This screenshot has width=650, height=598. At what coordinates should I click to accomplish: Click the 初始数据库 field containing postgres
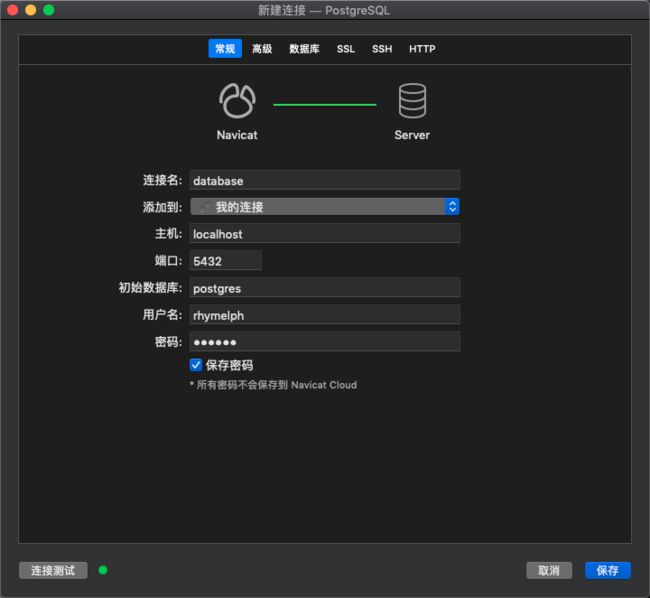click(x=325, y=288)
